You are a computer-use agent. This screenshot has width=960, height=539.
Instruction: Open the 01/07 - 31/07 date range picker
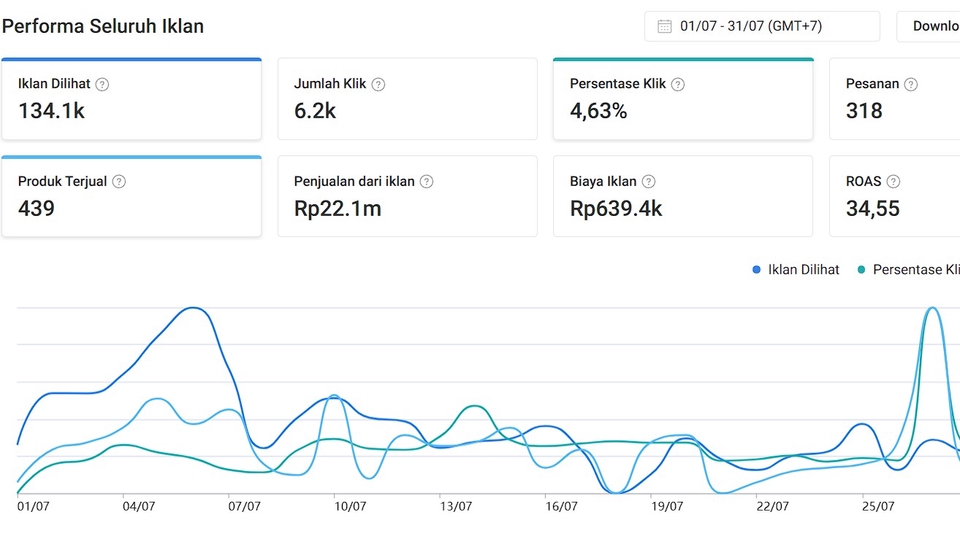click(x=762, y=26)
